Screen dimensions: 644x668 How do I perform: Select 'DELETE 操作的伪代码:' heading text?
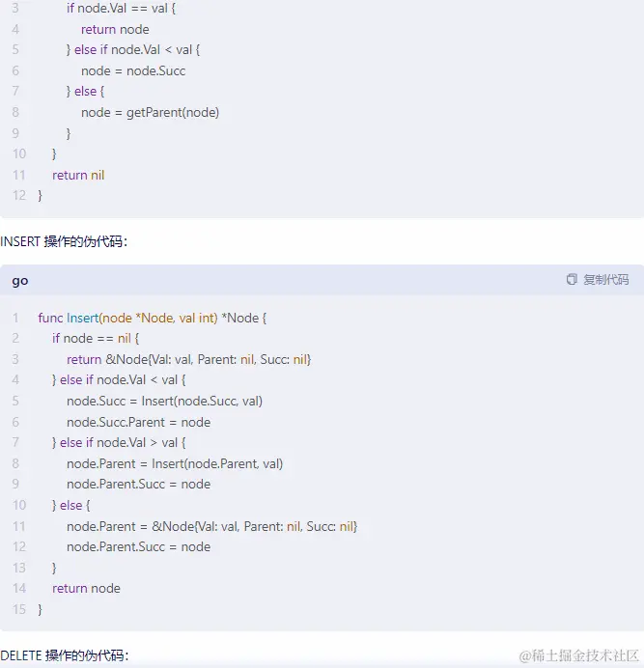(65, 655)
